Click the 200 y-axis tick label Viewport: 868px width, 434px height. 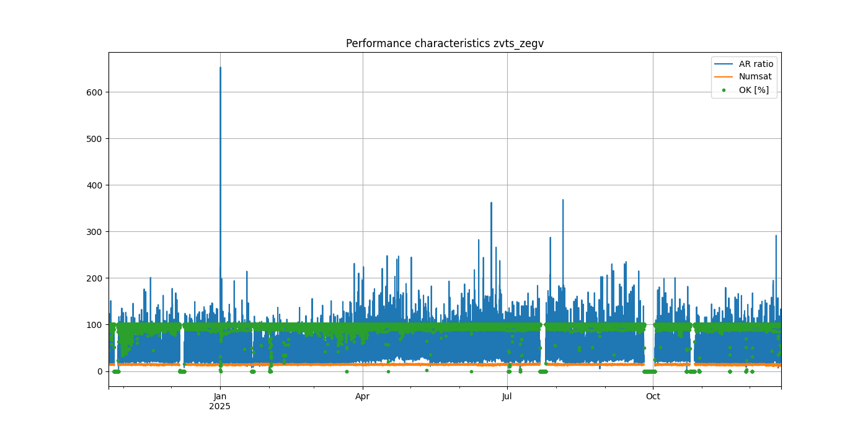95,278
